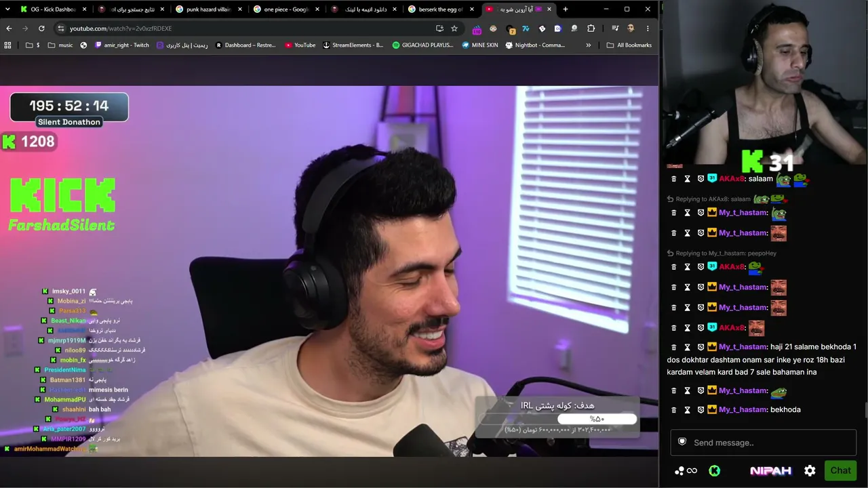Click 'Replying to My_t_hastam: peepoHey' text
868x488 pixels.
pyautogui.click(x=726, y=253)
